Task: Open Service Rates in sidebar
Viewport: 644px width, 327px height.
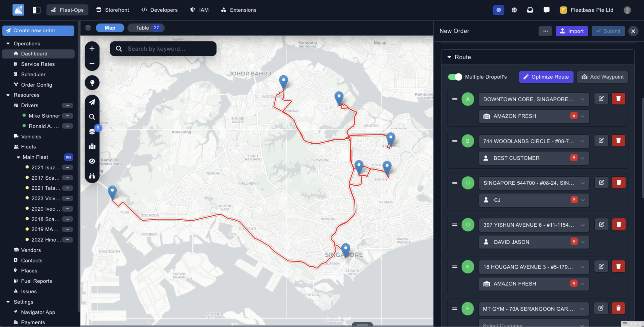Action: point(38,64)
